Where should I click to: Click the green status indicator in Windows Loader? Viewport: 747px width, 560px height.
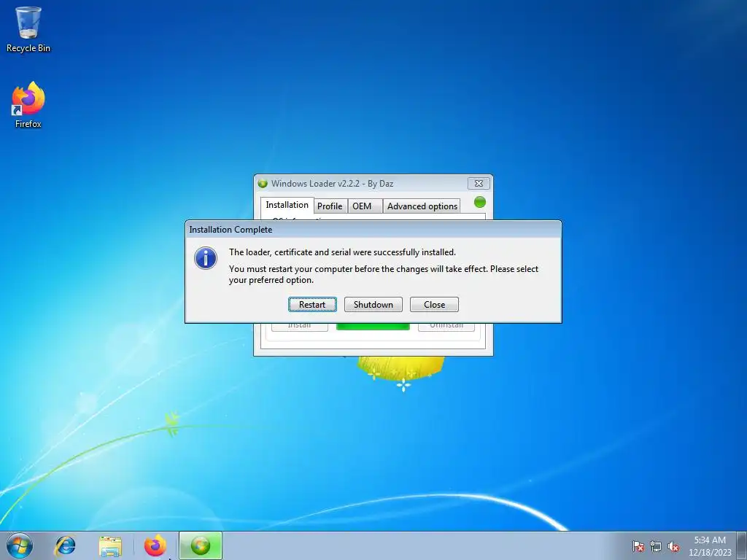(x=480, y=203)
